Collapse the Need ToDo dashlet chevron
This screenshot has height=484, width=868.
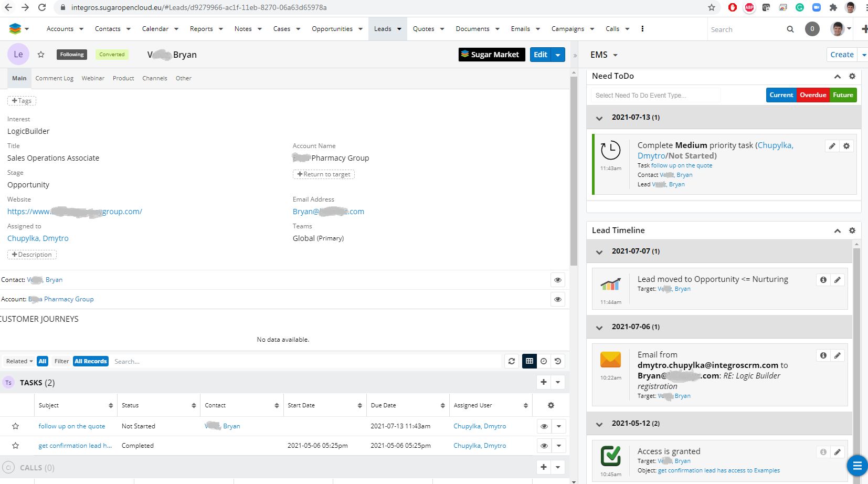click(838, 76)
